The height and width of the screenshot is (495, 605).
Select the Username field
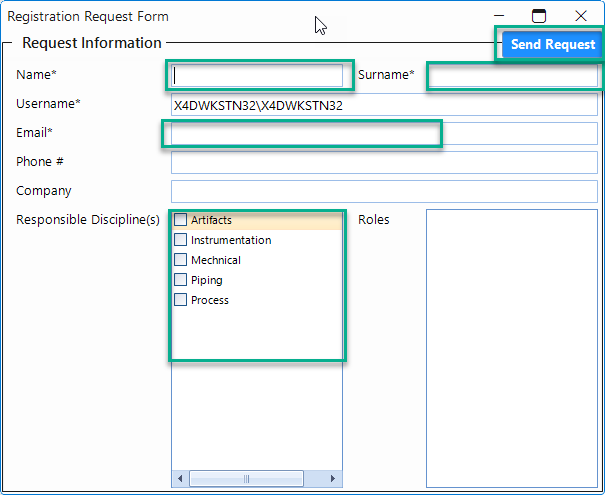(x=384, y=105)
